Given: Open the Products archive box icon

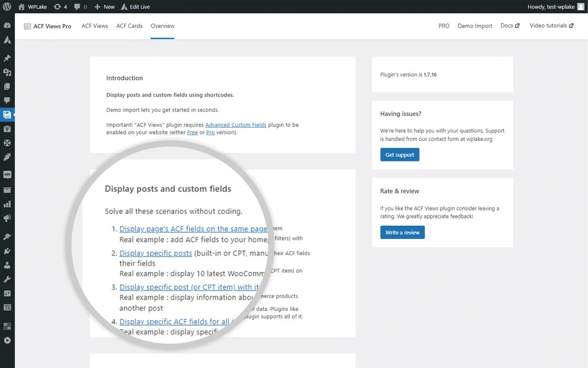Looking at the screenshot, I should (7, 190).
